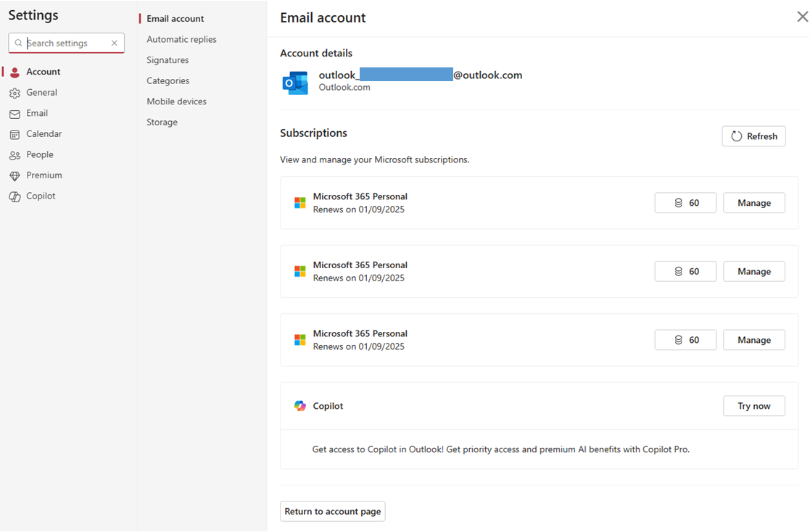
Task: Select the Account icon in the sidebar
Action: click(15, 71)
